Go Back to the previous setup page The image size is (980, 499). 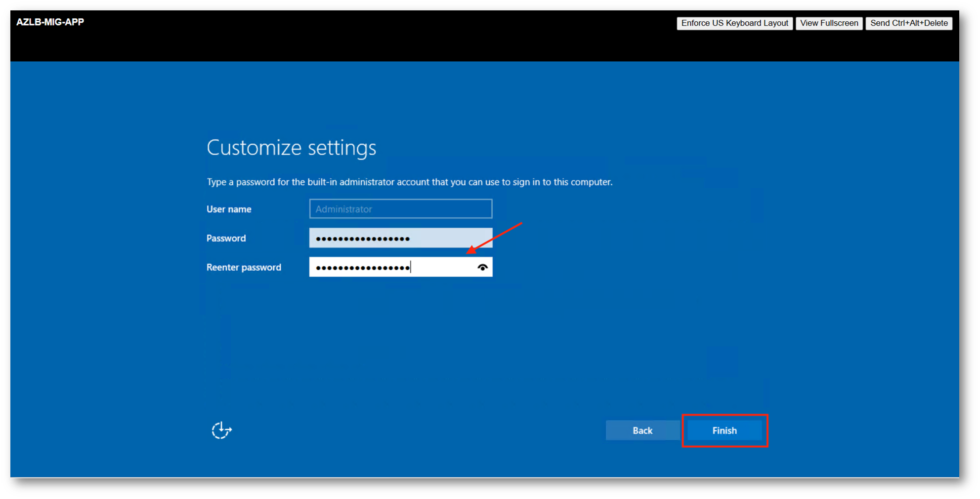click(x=642, y=430)
